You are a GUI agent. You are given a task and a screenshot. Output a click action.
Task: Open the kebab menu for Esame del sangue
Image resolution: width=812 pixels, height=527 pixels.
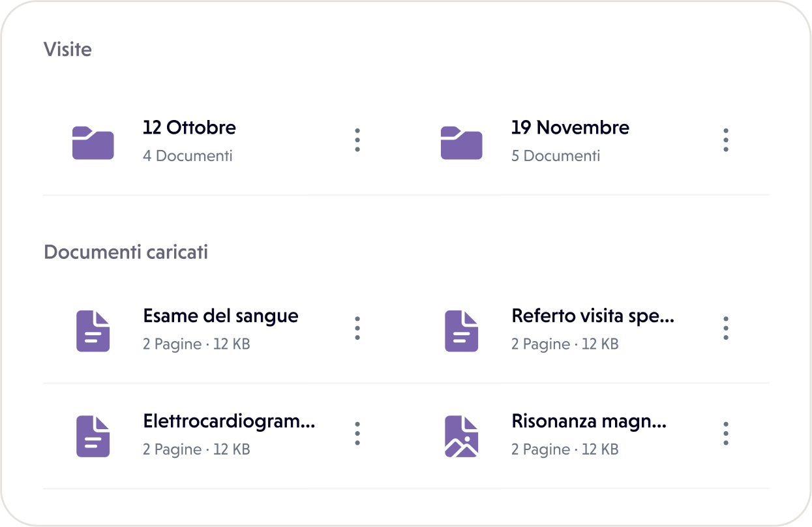pos(357,329)
